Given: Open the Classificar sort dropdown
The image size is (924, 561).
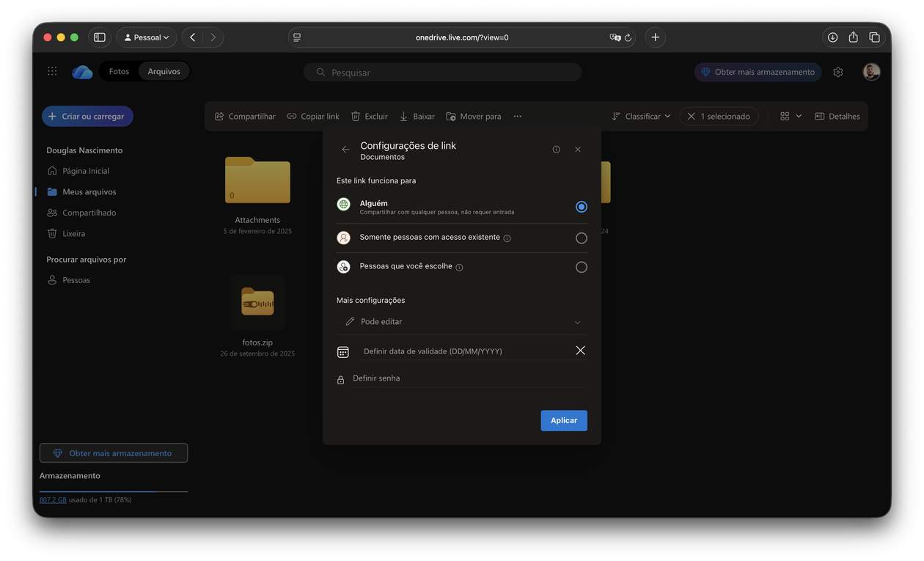Looking at the screenshot, I should click(641, 116).
